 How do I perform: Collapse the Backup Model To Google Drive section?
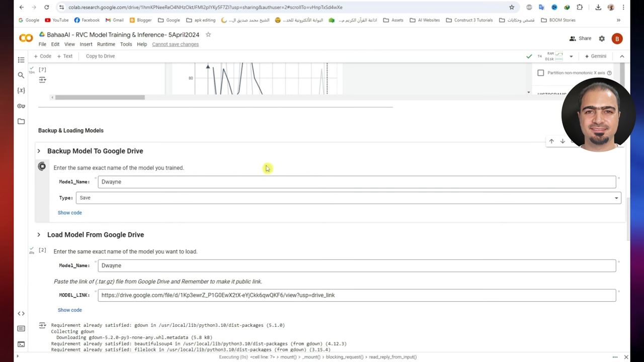click(39, 151)
